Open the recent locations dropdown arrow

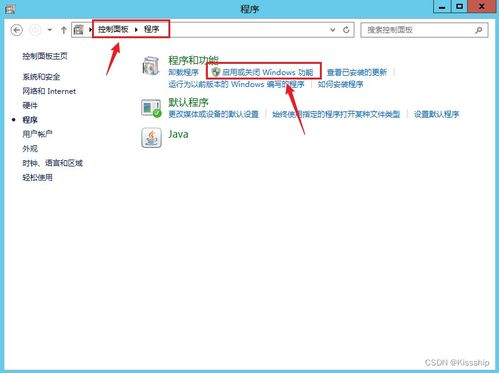coord(50,30)
